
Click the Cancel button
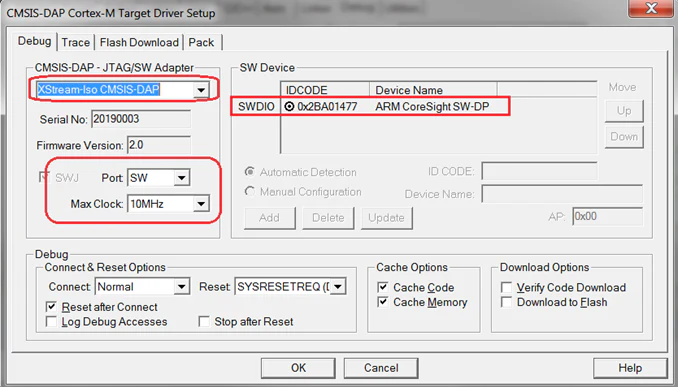[381, 368]
